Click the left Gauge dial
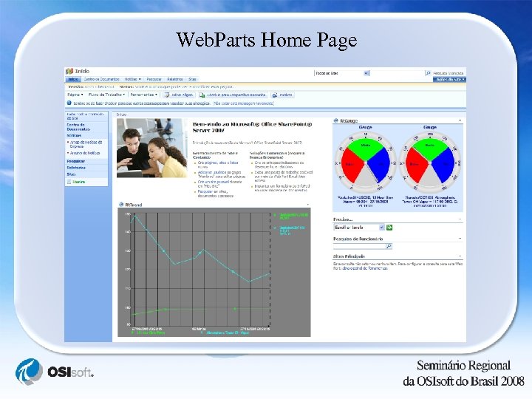Screen dimensions: 532x399 [365, 163]
